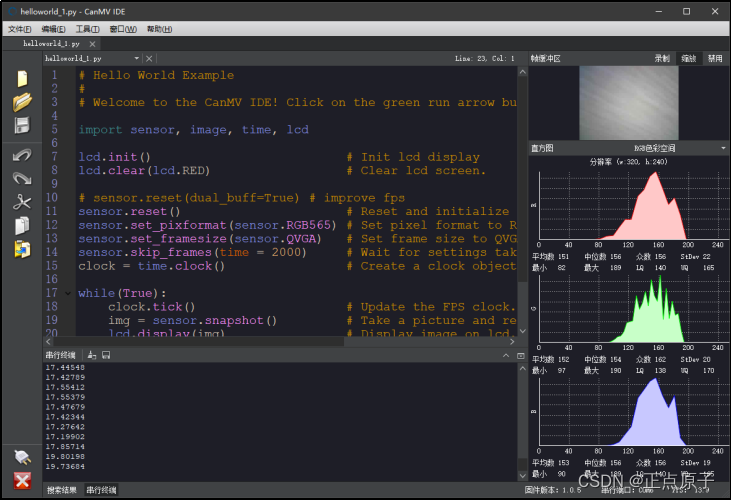
Task: Collapse the while(True) code block at line 17
Action: pyautogui.click(x=68, y=293)
